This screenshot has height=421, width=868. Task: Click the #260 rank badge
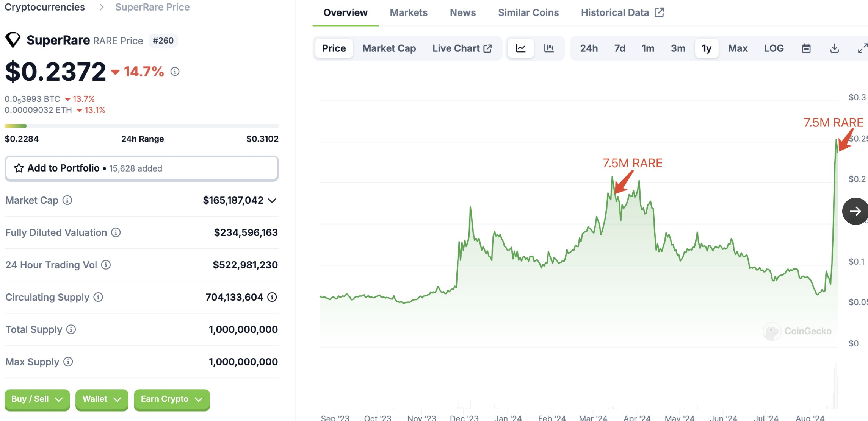click(163, 41)
